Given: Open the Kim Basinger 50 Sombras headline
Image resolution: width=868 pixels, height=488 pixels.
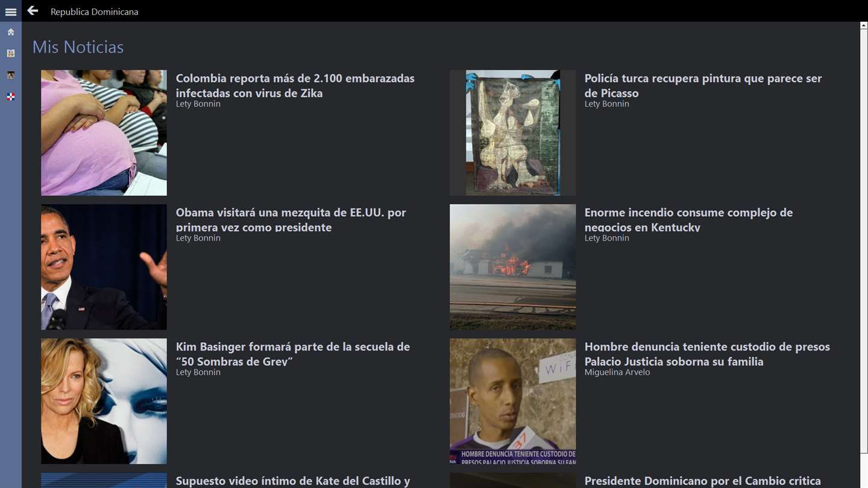Looking at the screenshot, I should click(x=293, y=354).
